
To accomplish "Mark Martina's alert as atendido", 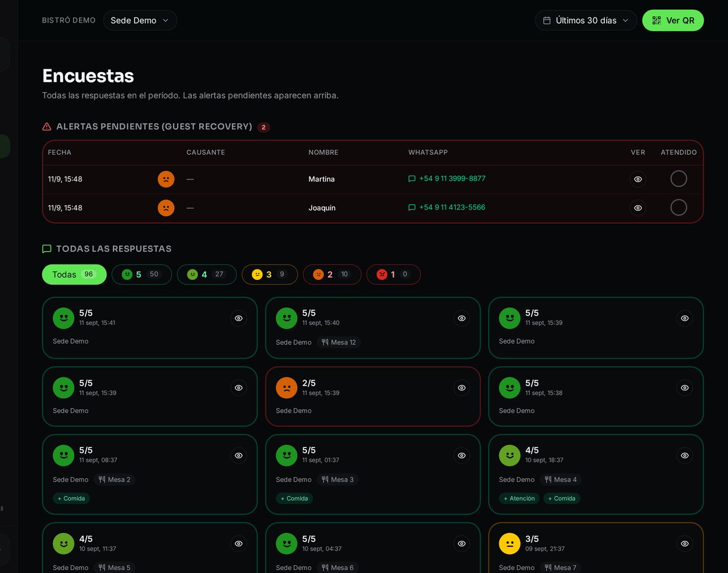I will point(678,178).
